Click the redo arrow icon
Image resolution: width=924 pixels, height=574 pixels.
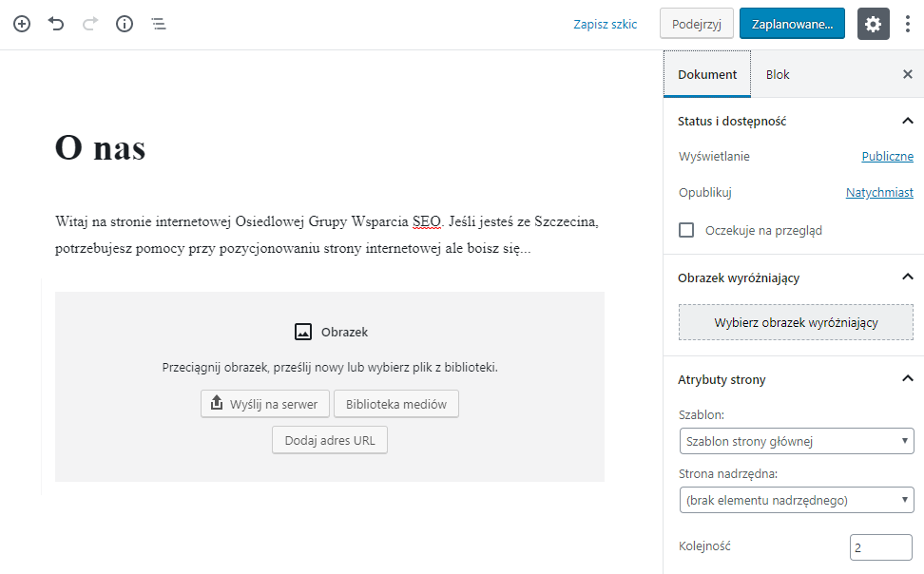pos(90,24)
